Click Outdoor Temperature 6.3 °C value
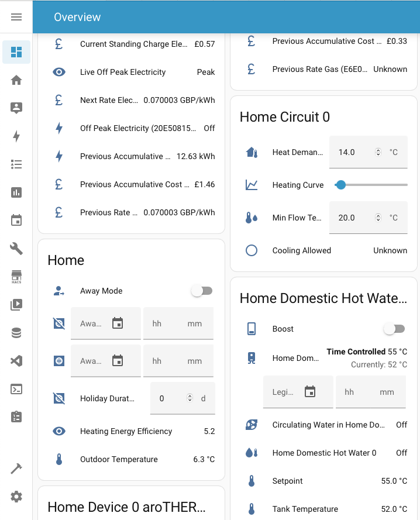The width and height of the screenshot is (420, 520). [204, 459]
